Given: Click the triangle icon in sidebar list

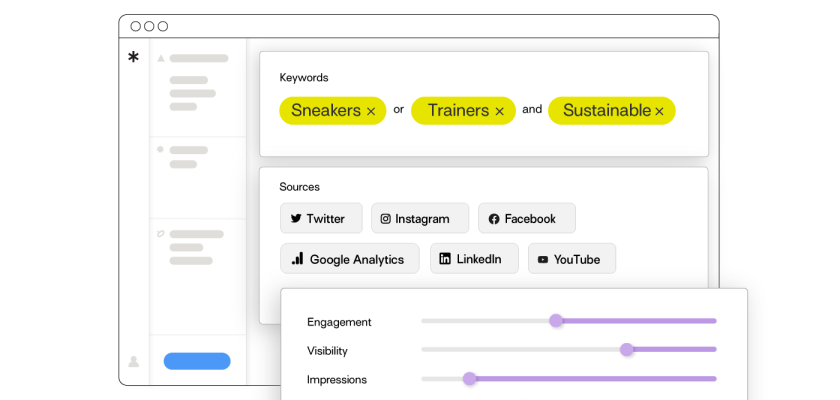Looking at the screenshot, I should click(x=160, y=58).
